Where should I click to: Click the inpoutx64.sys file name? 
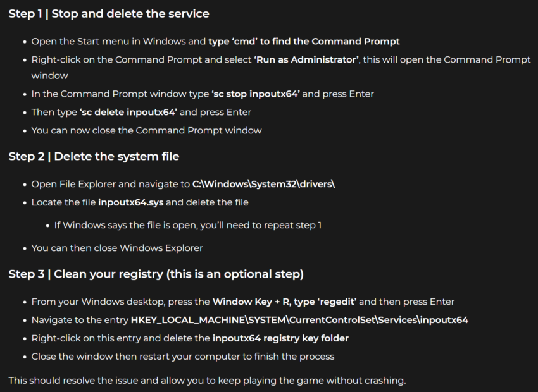pos(131,202)
